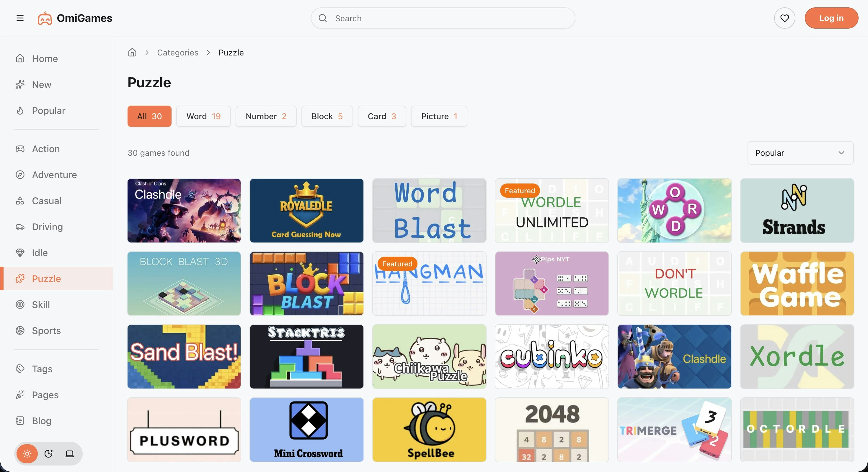
Task: Open the Adventure compass icon
Action: tap(20, 175)
